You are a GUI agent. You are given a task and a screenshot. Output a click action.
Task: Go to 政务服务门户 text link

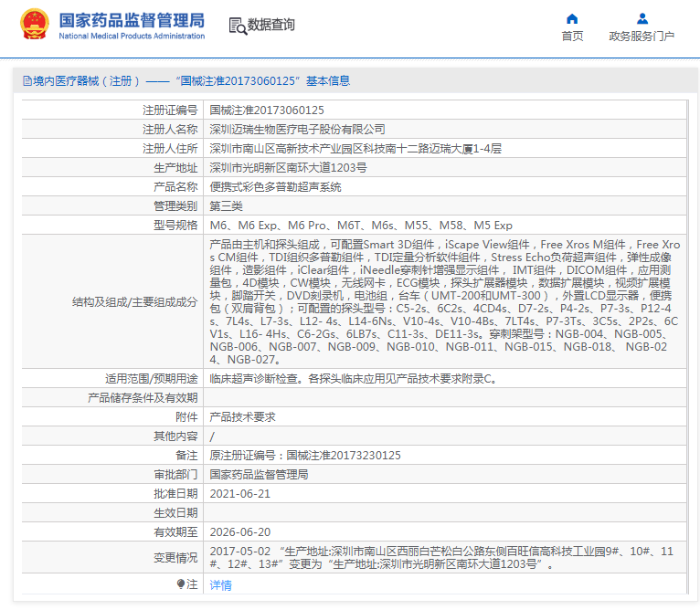click(x=642, y=37)
